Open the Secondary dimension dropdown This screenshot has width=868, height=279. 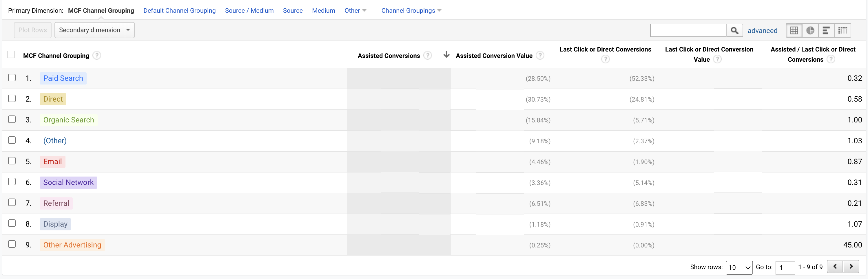click(x=94, y=30)
